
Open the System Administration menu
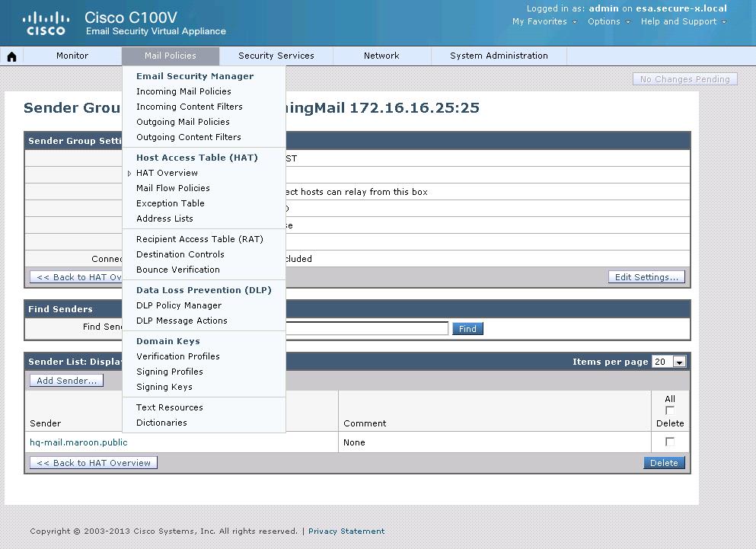point(499,56)
